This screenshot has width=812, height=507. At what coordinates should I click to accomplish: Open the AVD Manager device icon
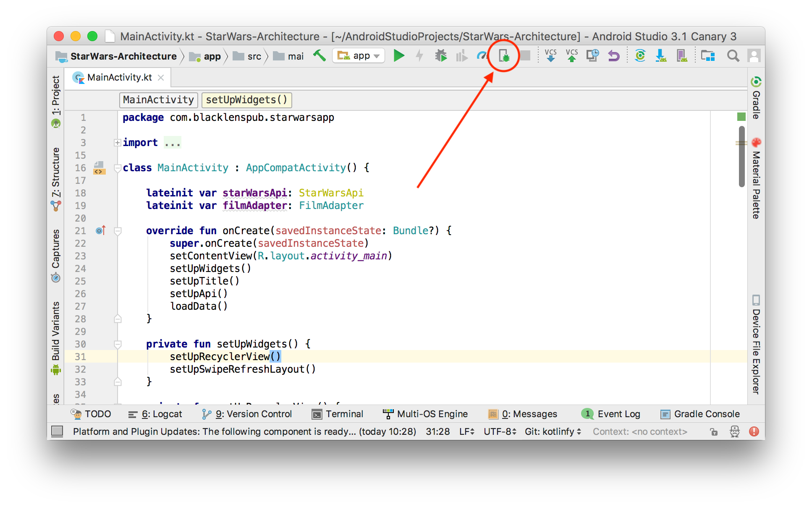[682, 55]
